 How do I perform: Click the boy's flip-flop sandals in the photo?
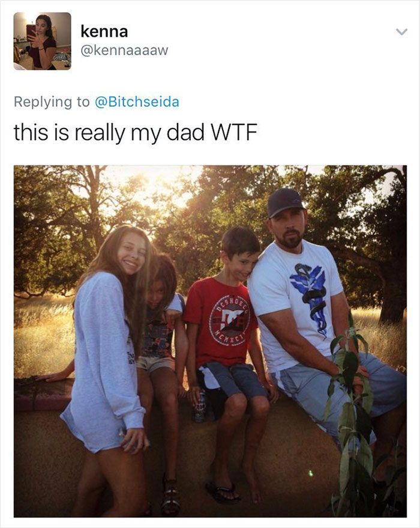pyautogui.click(x=222, y=493)
